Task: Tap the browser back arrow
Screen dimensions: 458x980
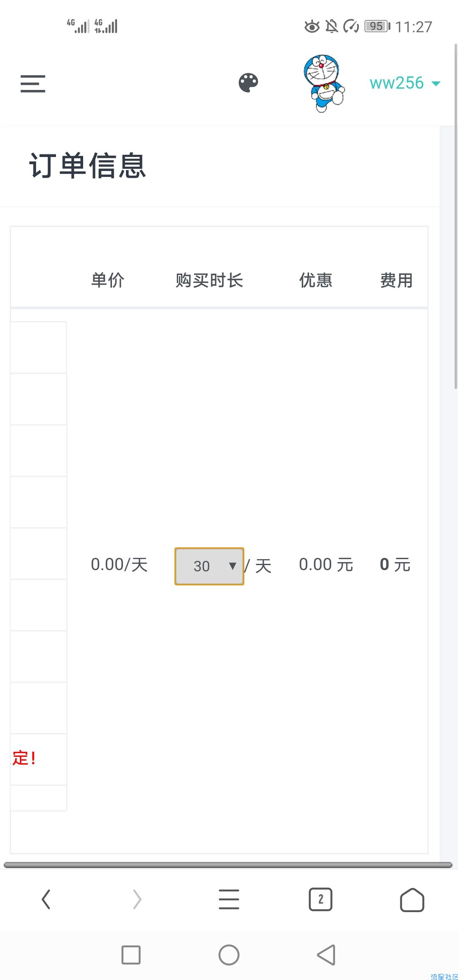Action: click(46, 899)
